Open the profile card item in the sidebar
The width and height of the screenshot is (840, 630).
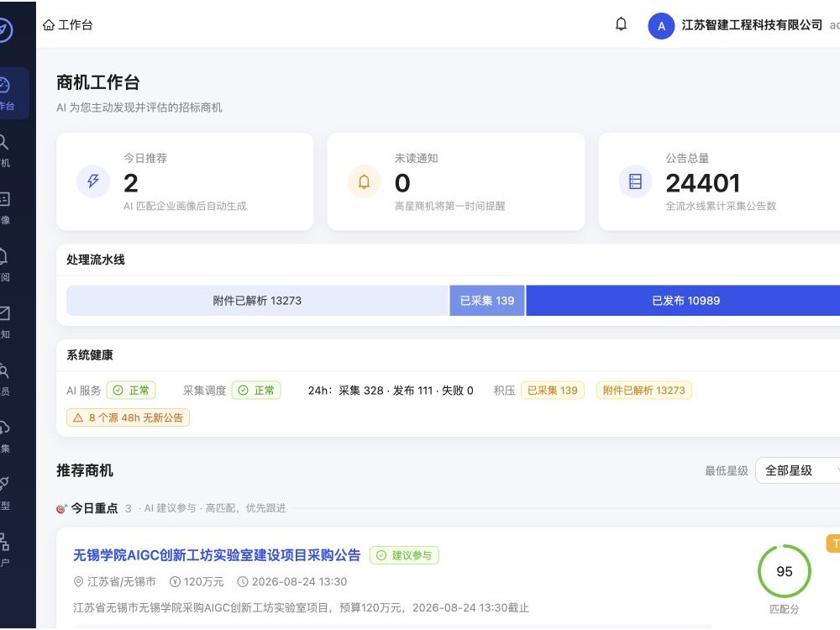[4, 207]
